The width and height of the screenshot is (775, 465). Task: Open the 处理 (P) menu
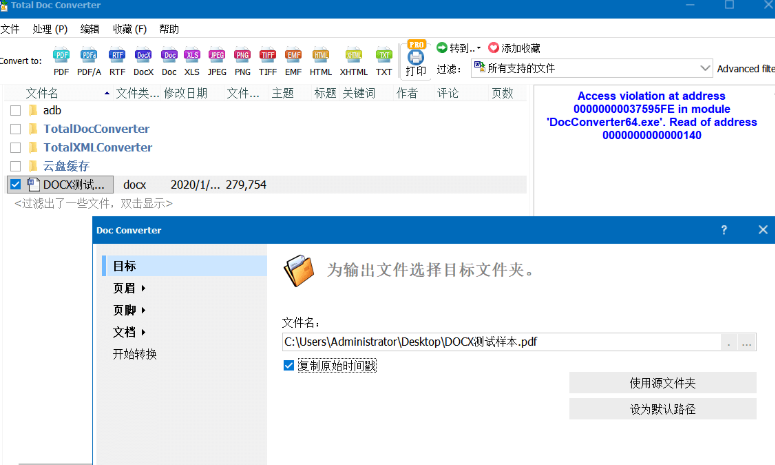tap(50, 29)
